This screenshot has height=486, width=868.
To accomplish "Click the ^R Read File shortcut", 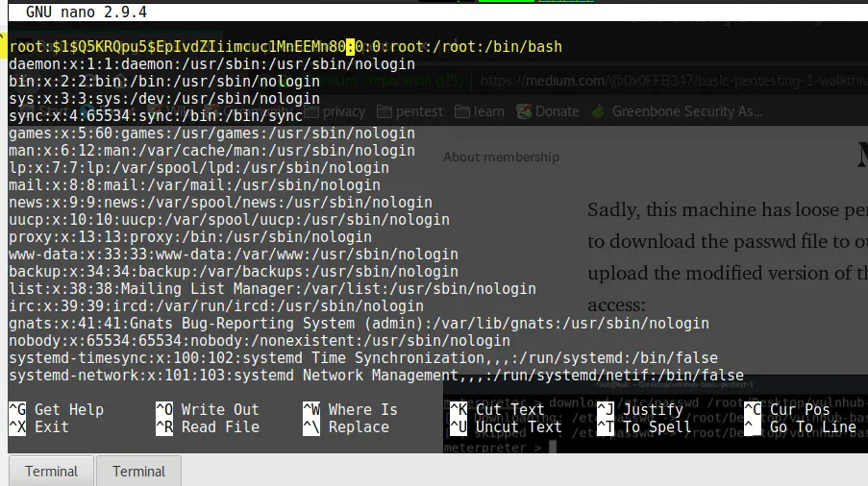I will point(208,426).
